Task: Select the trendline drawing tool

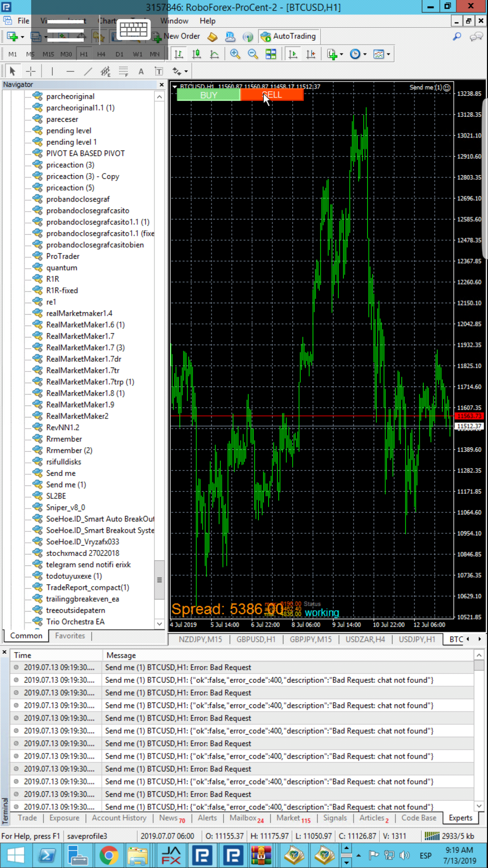Action: (88, 71)
